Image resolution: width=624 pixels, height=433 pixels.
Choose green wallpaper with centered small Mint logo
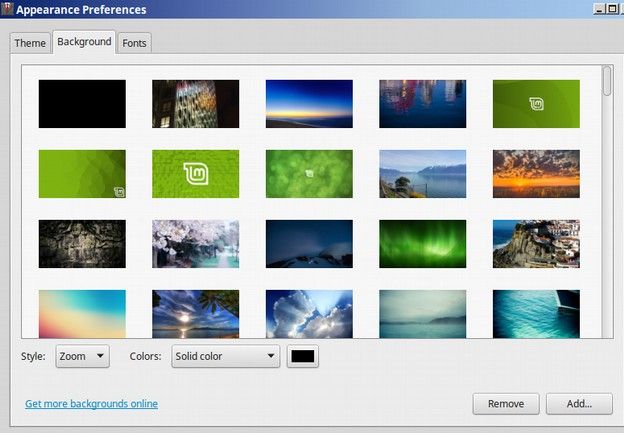click(x=536, y=104)
